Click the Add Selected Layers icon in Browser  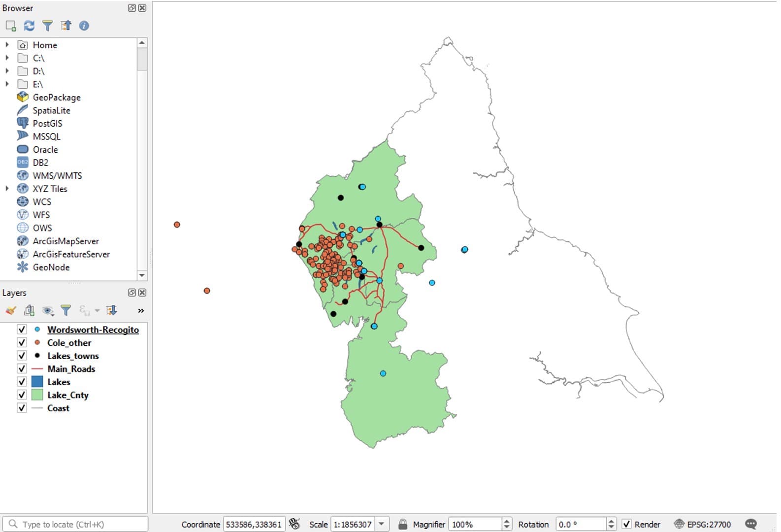(x=10, y=26)
